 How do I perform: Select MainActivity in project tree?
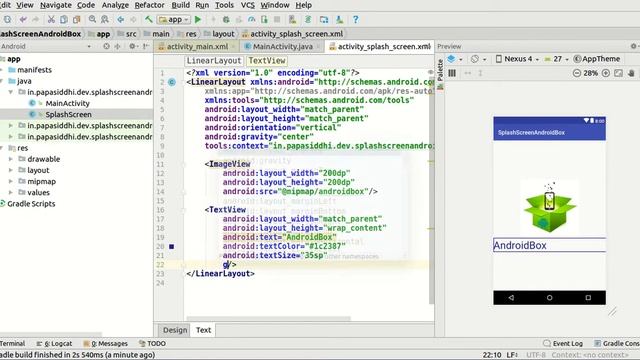67,103
